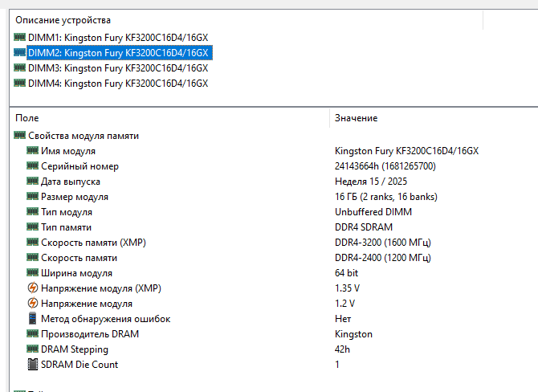Click the DRAM Stepping value '42h'
The image size is (538, 392).
[342, 349]
